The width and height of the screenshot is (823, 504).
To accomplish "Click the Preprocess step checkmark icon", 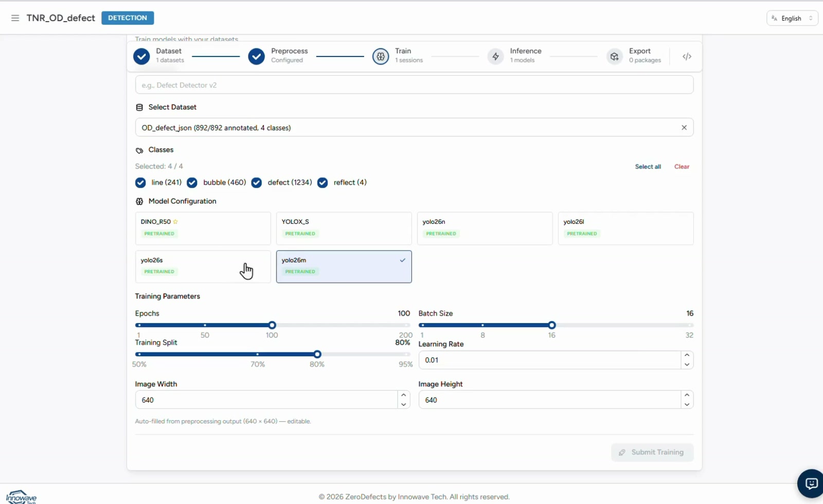I will [x=256, y=56].
